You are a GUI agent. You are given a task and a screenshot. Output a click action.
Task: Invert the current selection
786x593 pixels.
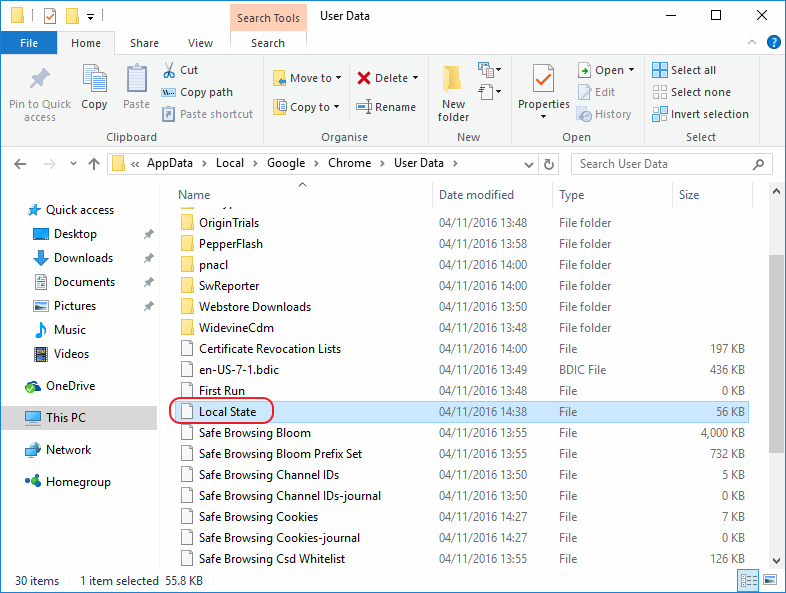[700, 114]
